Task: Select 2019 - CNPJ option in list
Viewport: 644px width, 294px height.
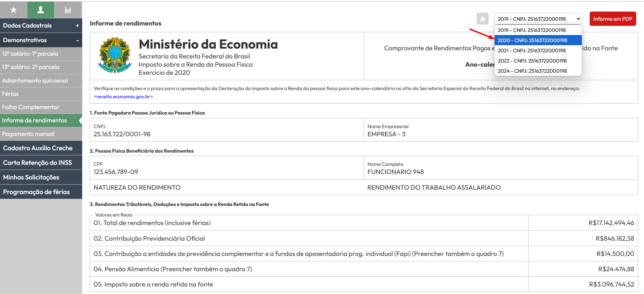Action: point(538,30)
